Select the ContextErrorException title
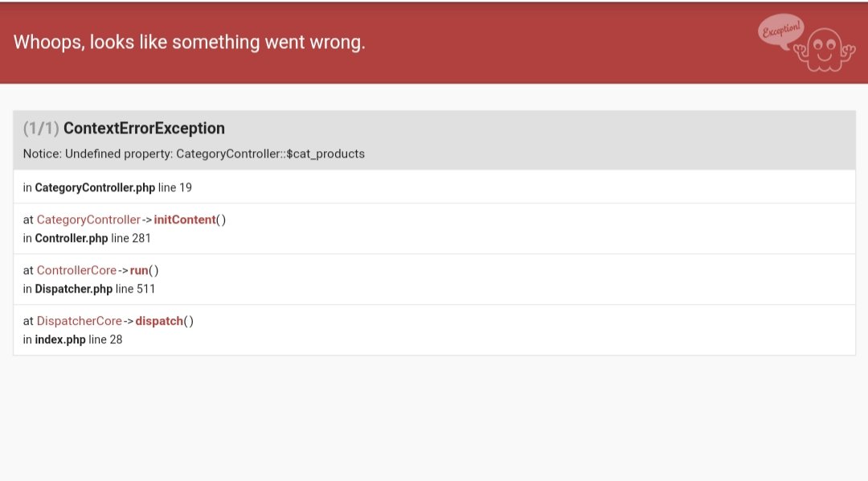This screenshot has width=868, height=481. (144, 128)
